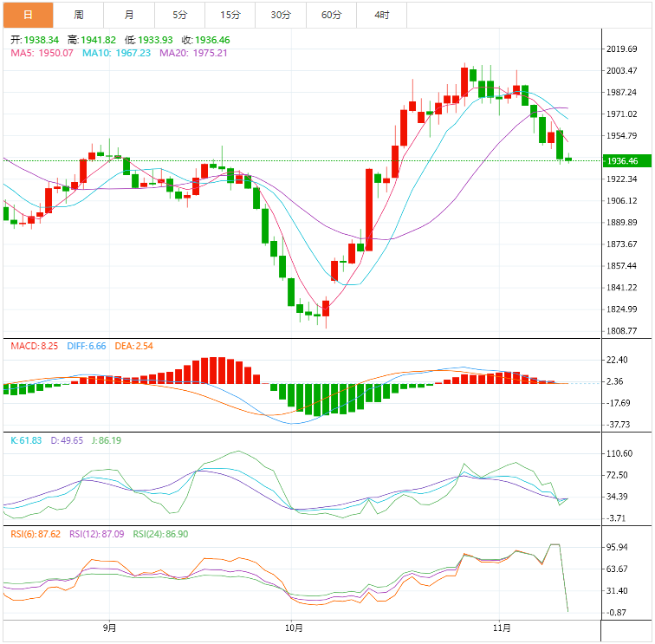Select the 30分 interval tab
The image size is (655, 644).
click(281, 15)
